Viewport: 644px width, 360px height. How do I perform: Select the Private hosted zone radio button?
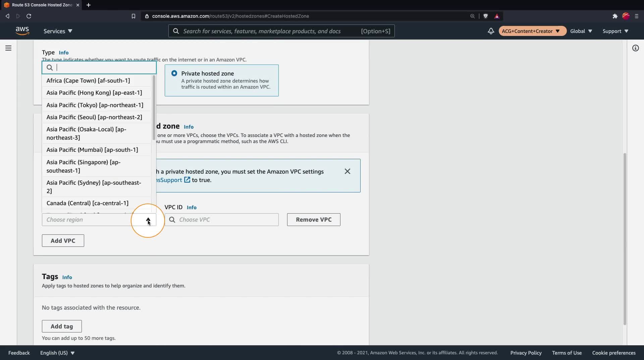(174, 73)
